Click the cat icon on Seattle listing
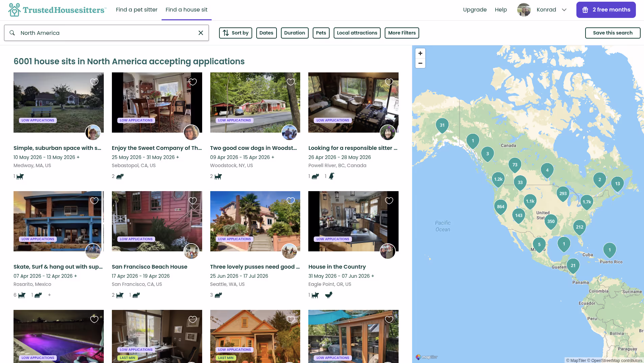This screenshot has width=644, height=363. pyautogui.click(x=218, y=295)
